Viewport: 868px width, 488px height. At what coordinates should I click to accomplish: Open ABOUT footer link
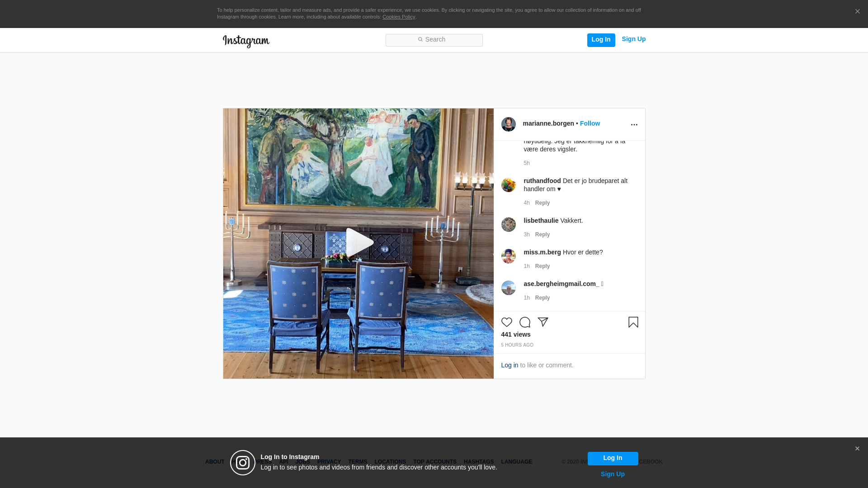[215, 462]
